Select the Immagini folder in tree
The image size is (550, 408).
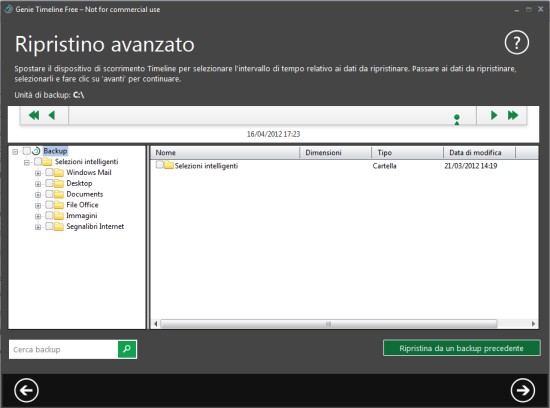click(82, 216)
